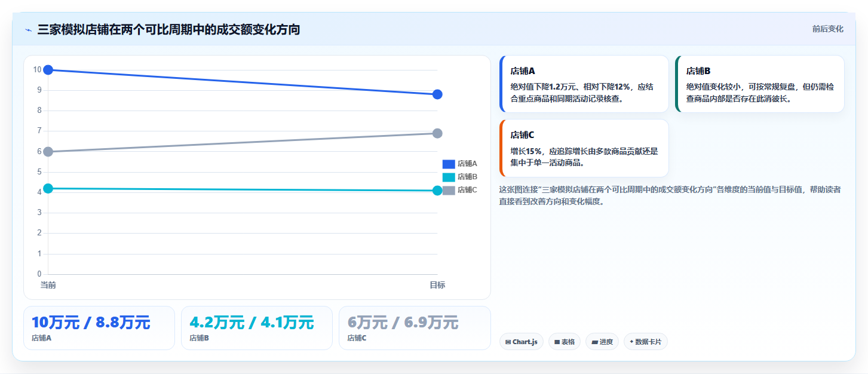Screen dimensions: 868x374
Task: Click the 店铺A legend label text
Action: click(467, 164)
